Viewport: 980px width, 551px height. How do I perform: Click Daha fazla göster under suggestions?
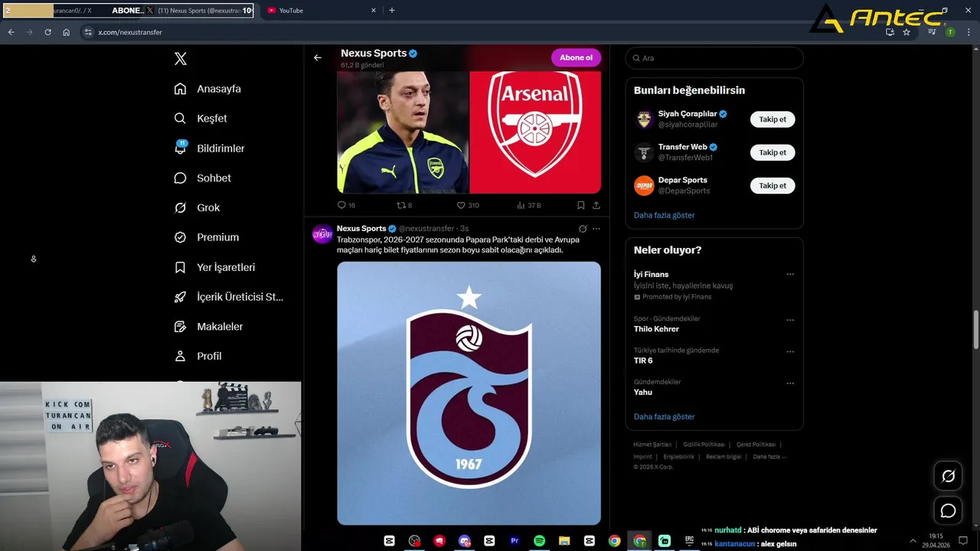tap(664, 215)
